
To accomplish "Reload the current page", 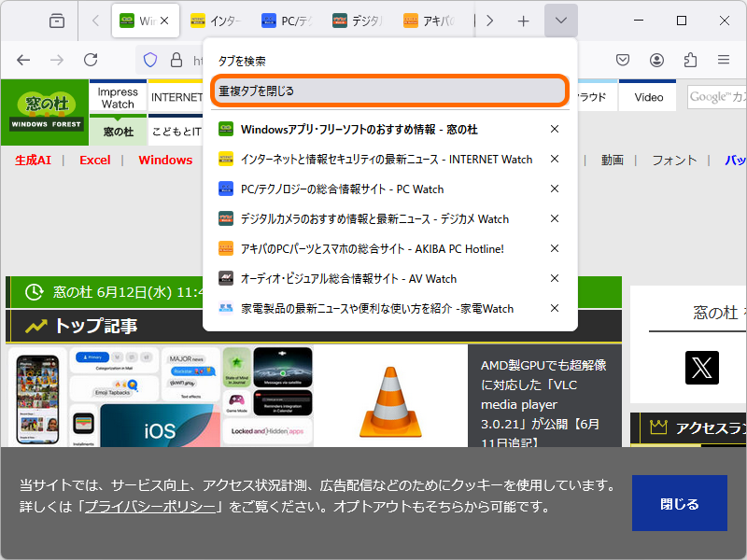I will (90, 59).
